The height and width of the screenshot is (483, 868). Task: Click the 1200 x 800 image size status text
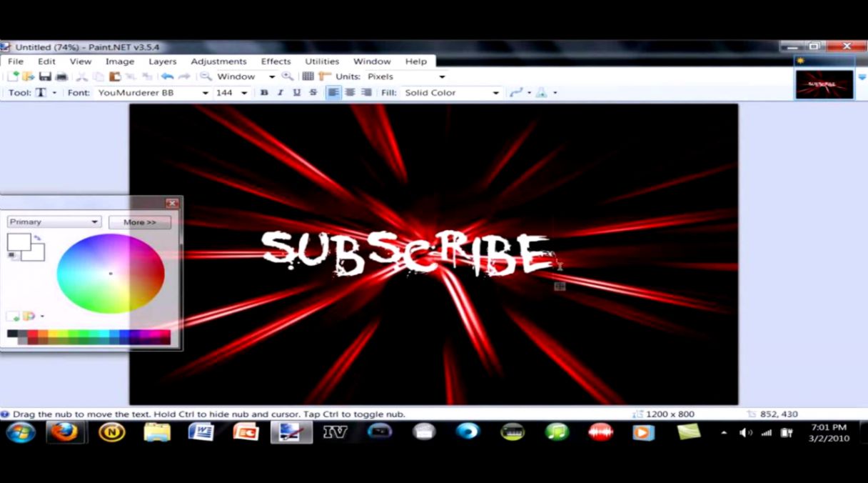669,414
